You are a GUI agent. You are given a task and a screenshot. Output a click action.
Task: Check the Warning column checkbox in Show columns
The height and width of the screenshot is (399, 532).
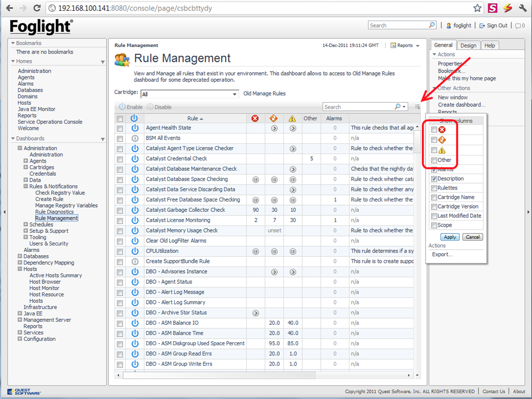click(434, 150)
